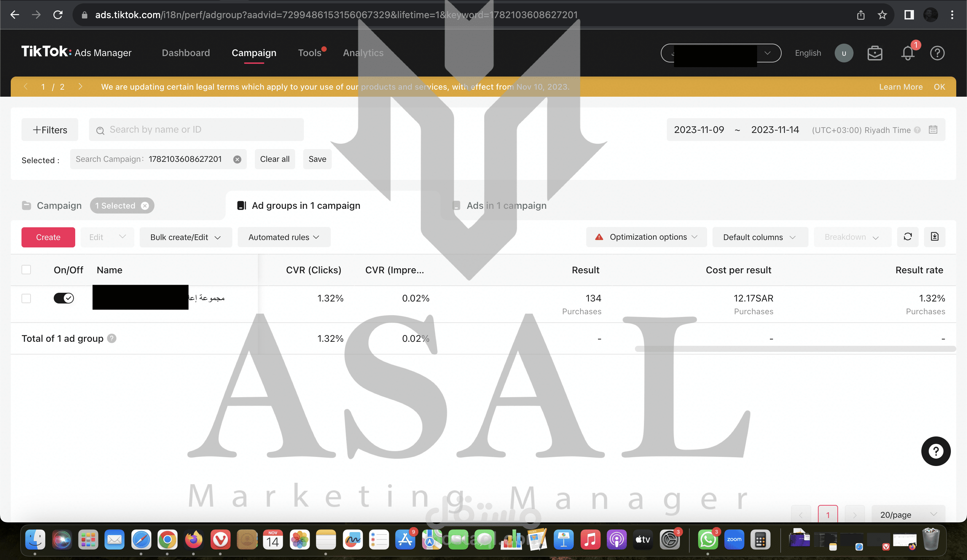967x560 pixels.
Task: Click the floating black help button
Action: pos(935,451)
